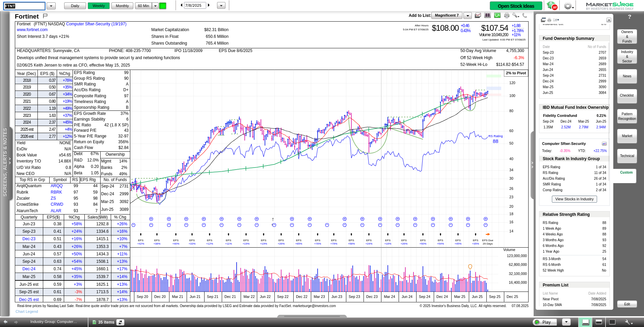
Task: Open the symbol history dropdown next to FTNT
Action: pos(51,6)
